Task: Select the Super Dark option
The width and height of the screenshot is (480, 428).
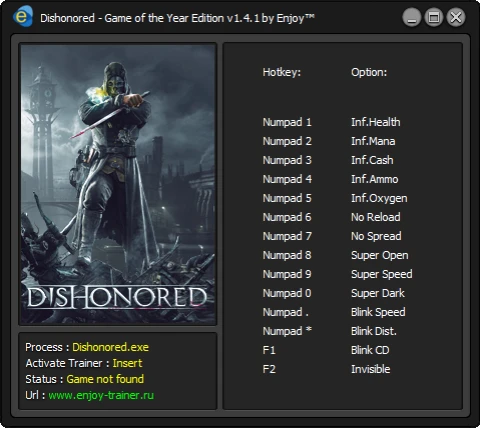Action: point(378,293)
